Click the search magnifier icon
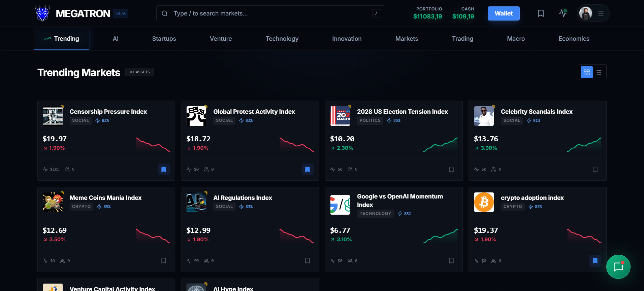The image size is (644, 291). pos(165,13)
